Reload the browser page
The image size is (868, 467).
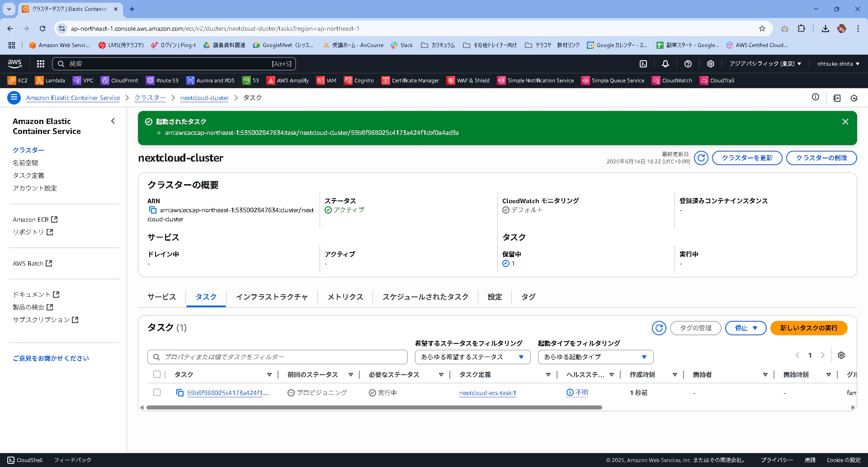42,29
